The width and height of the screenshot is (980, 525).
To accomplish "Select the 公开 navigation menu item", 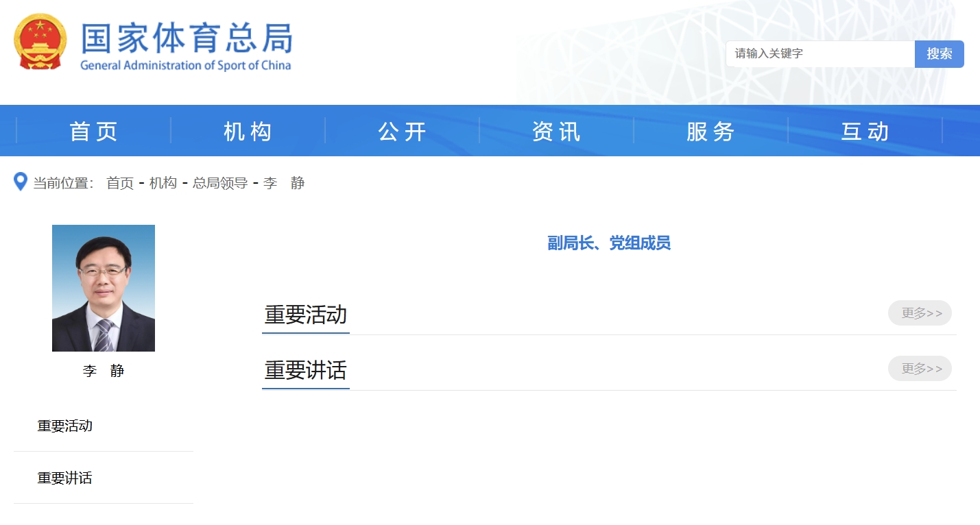I will pyautogui.click(x=403, y=131).
